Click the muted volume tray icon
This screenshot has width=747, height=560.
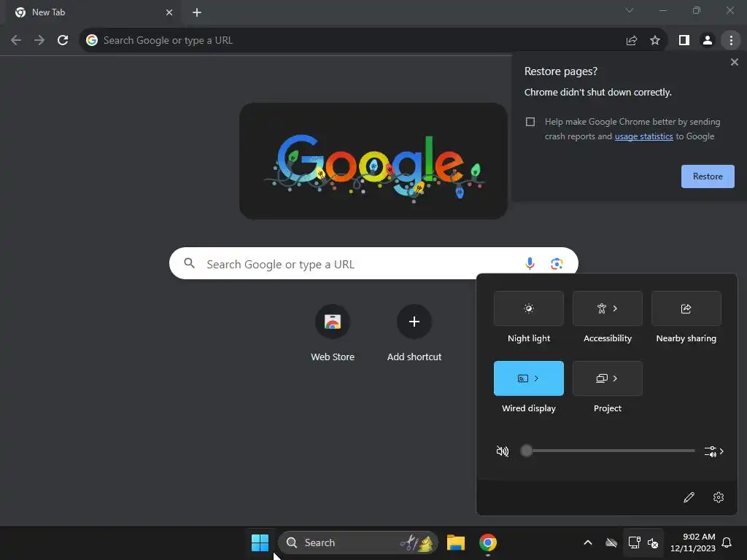pos(653,542)
